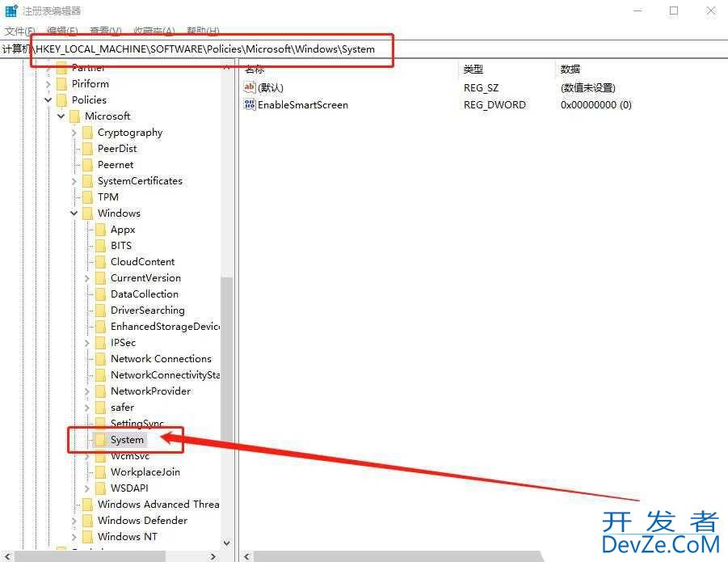Click the EnableSmartScreen DWORD value icon
This screenshot has width=728, height=562.
[x=250, y=104]
